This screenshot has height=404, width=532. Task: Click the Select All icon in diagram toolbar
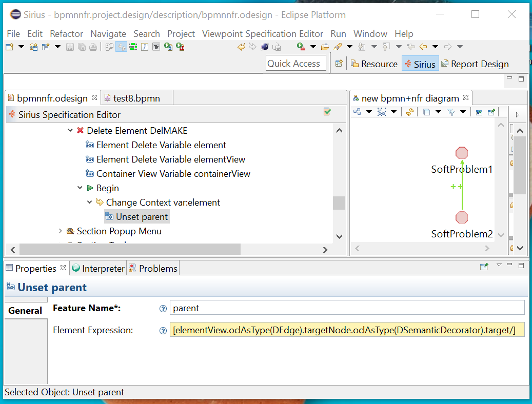tap(382, 112)
